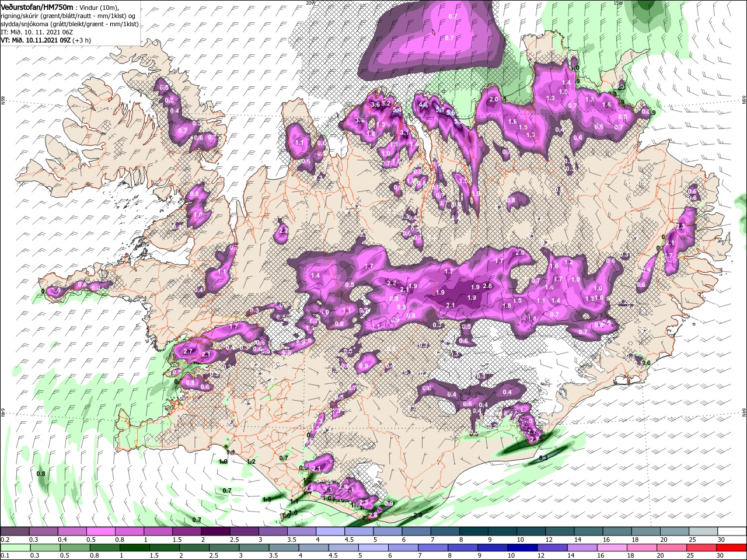Click the 'Vindur (10m)' caption text
Screen dimensions: 747x560
pyautogui.click(x=100, y=7)
